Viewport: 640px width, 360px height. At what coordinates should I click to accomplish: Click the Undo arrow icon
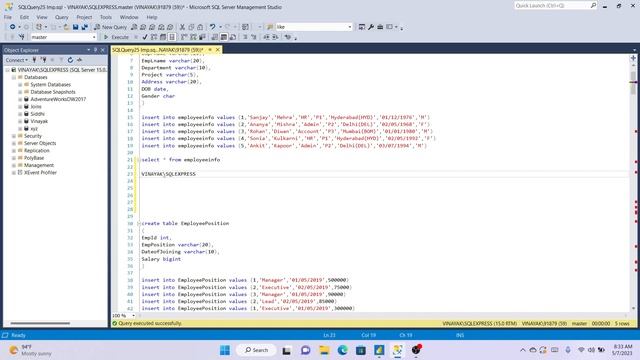212,27
